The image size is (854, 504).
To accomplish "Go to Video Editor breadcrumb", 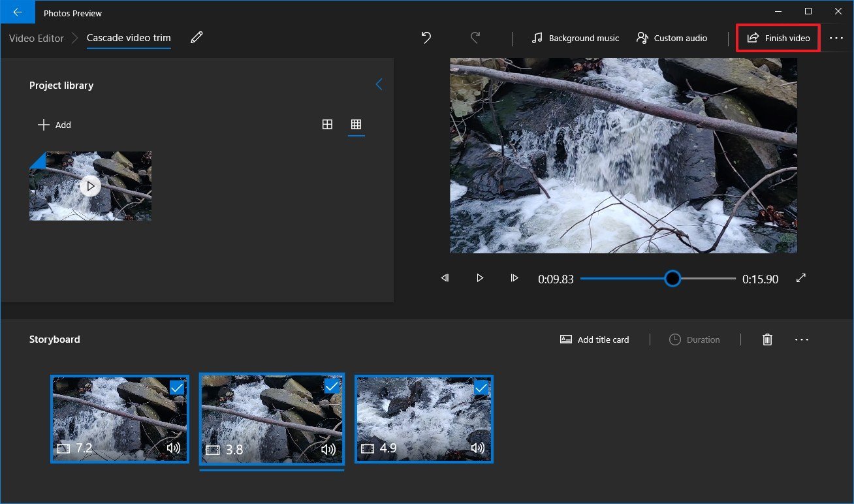I will (x=37, y=38).
